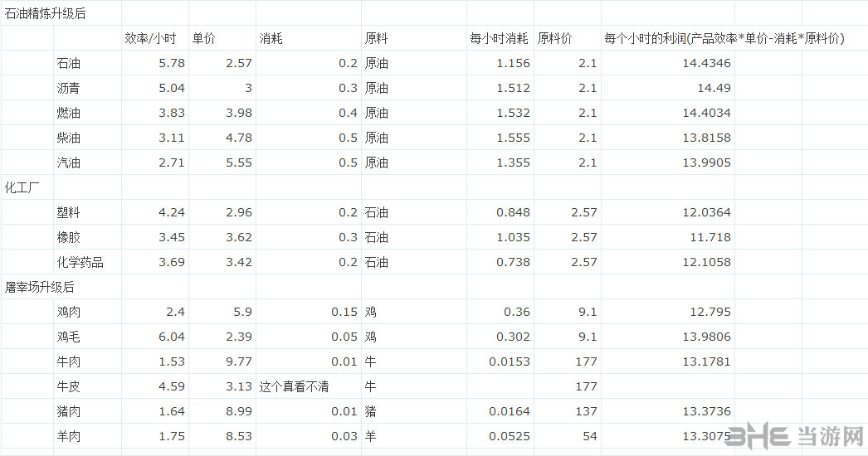The height and width of the screenshot is (456, 868).
Task: Click the hourly consumption 1.156
Action: point(513,63)
